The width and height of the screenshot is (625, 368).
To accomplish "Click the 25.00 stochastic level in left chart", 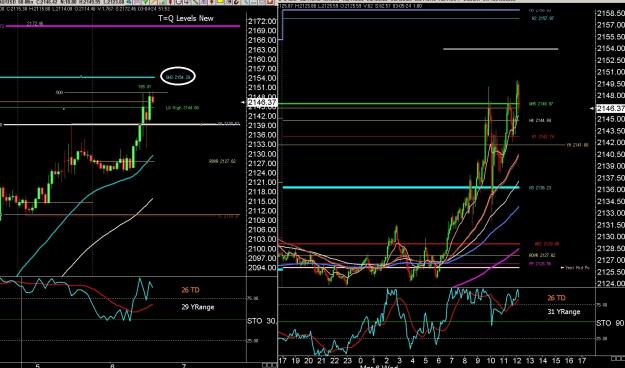I will click(254, 341).
